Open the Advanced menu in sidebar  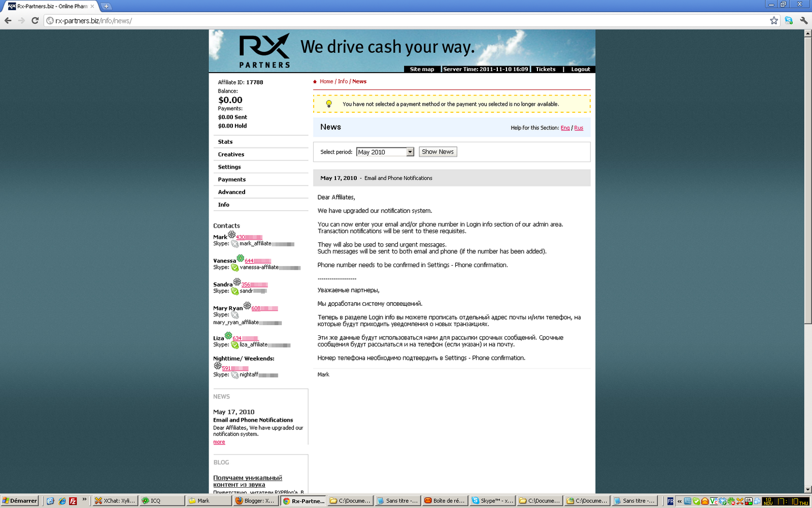[231, 192]
